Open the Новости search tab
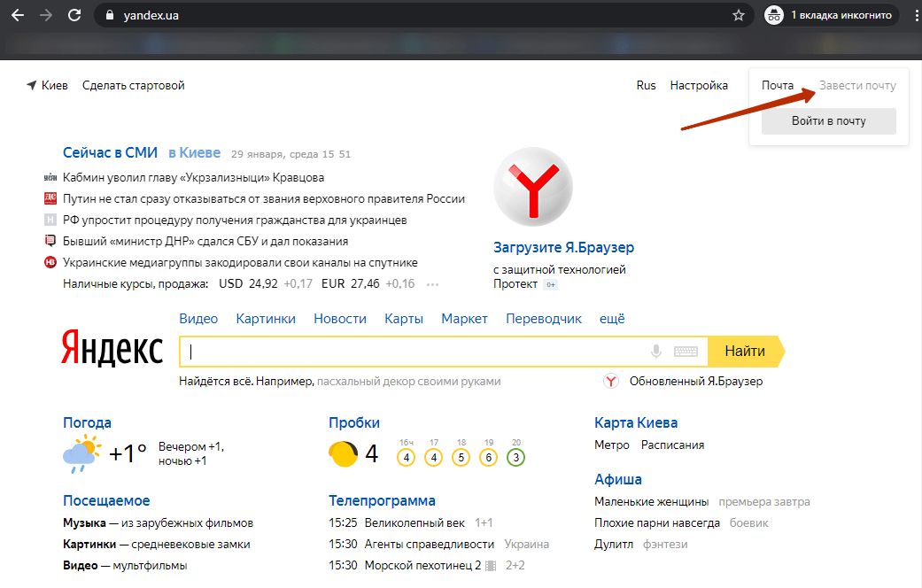This screenshot has width=922, height=588. coord(340,319)
